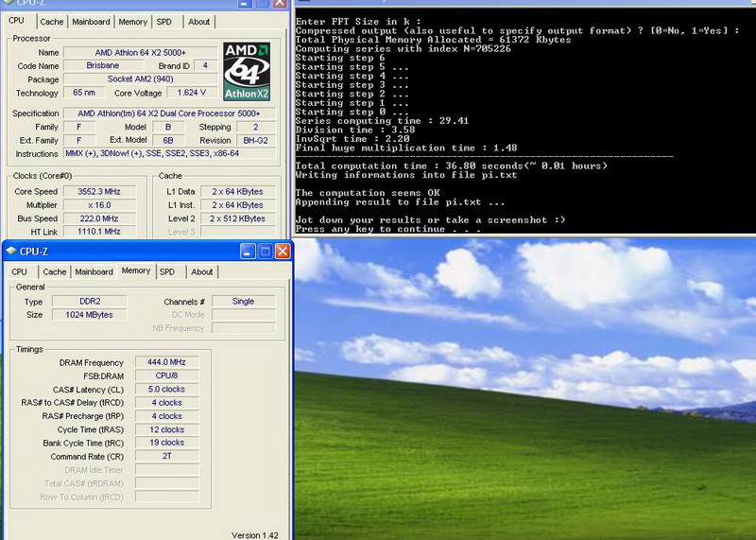The image size is (756, 540).
Task: Close the lower CPU-Z window
Action: tap(283, 251)
